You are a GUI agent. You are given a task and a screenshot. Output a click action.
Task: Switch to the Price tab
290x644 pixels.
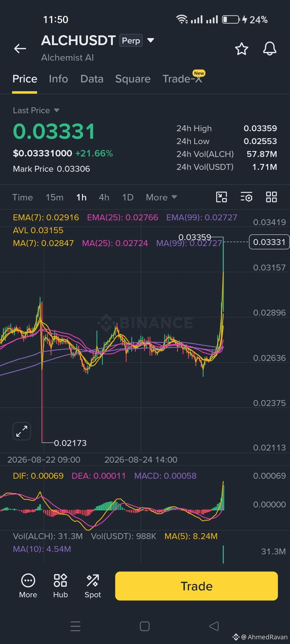tap(25, 79)
